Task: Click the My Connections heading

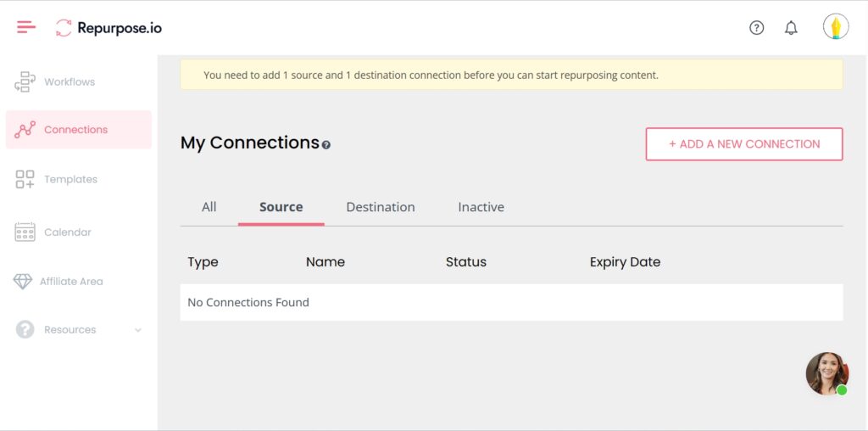Action: click(250, 143)
